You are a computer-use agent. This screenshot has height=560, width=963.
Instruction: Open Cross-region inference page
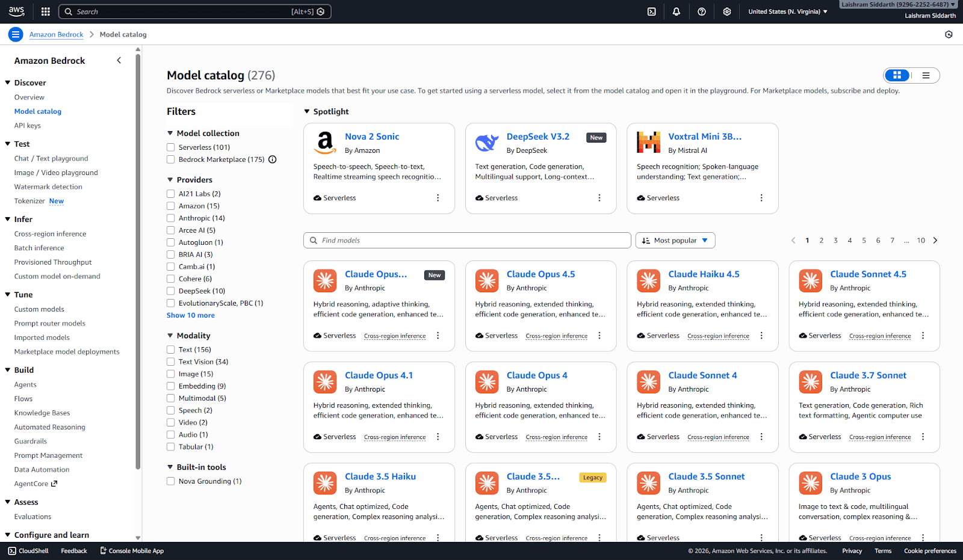click(x=51, y=233)
